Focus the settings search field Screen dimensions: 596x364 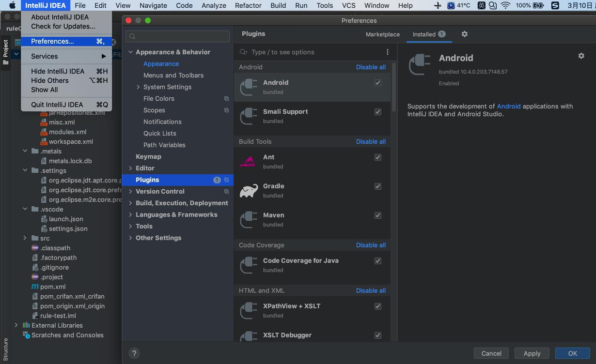tap(177, 36)
